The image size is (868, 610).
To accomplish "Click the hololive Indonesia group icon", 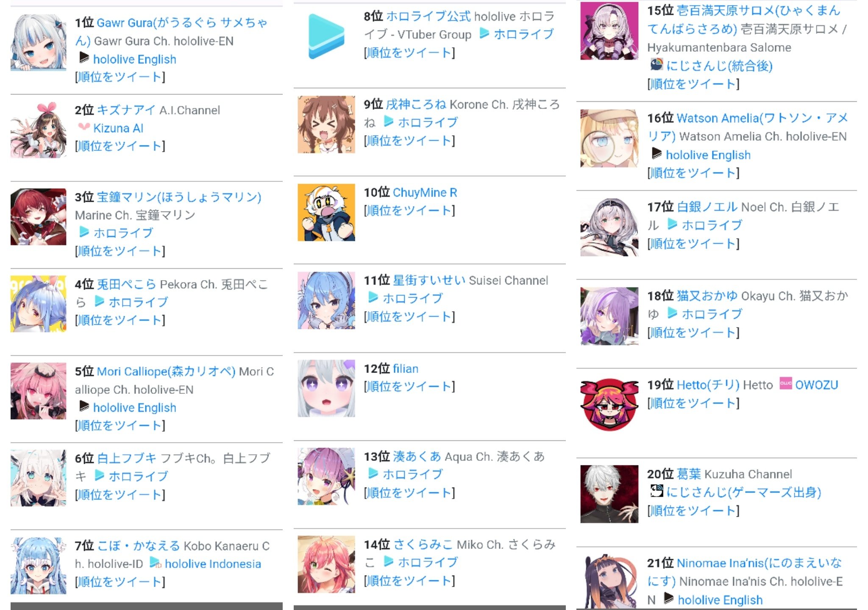I will [156, 563].
